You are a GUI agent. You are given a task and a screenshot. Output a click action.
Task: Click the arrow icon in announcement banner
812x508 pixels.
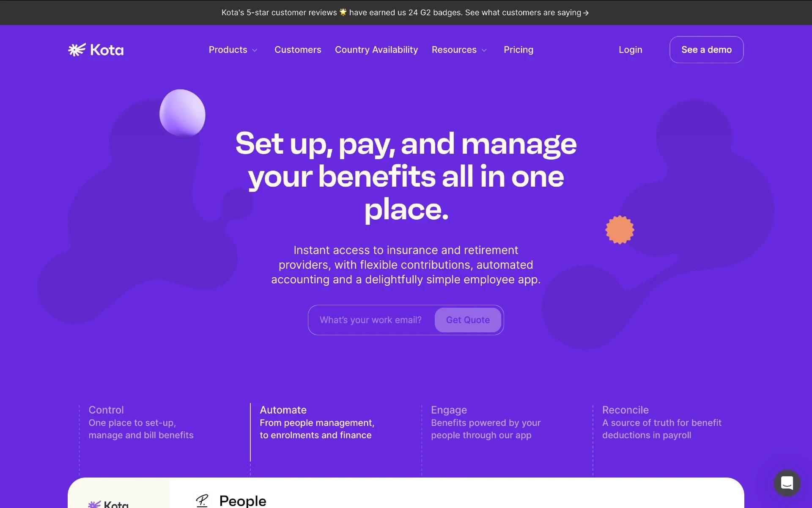pyautogui.click(x=586, y=12)
